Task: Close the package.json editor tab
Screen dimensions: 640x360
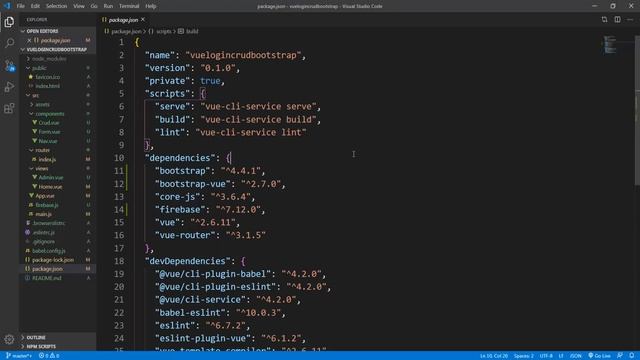Action: point(143,20)
